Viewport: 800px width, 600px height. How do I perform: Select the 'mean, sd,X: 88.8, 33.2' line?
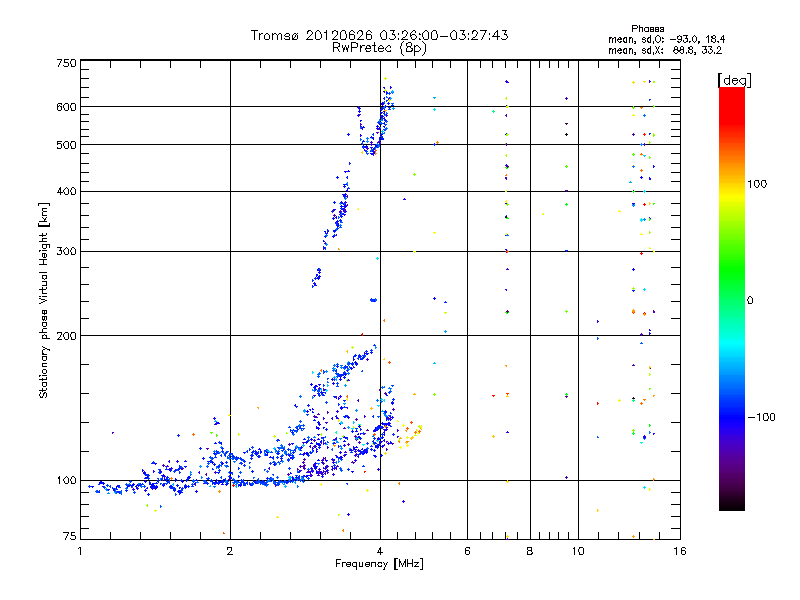[665, 50]
